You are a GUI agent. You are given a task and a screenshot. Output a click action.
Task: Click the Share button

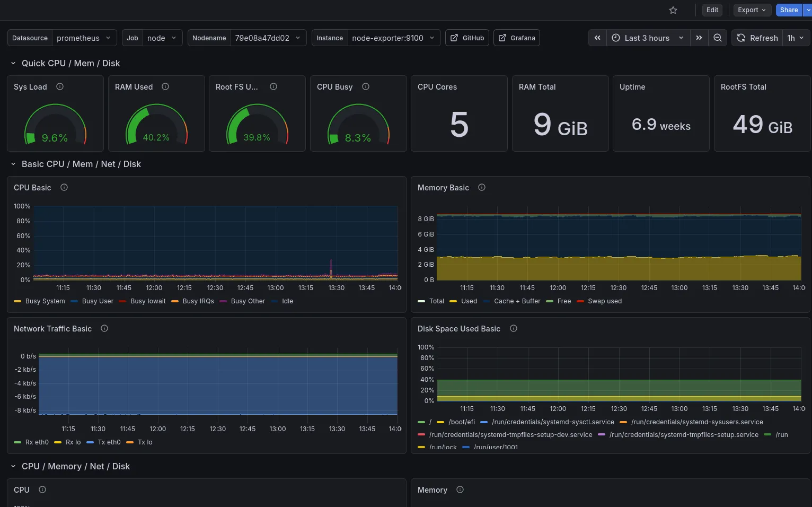coord(789,10)
